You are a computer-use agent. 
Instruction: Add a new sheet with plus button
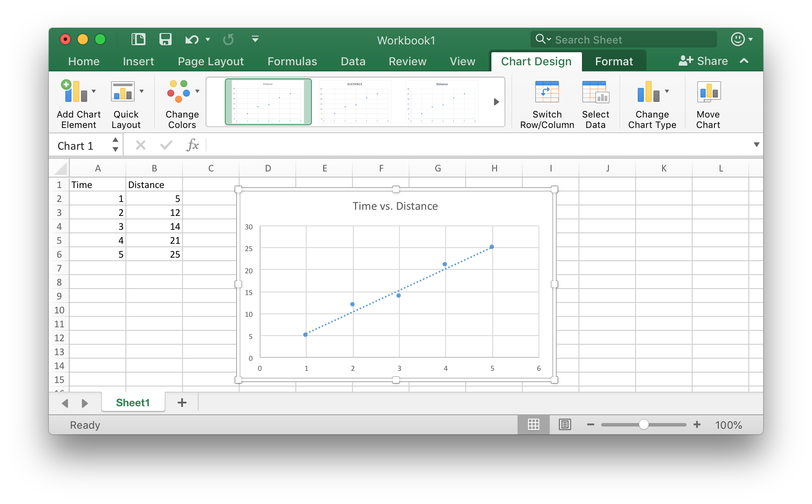(x=182, y=403)
